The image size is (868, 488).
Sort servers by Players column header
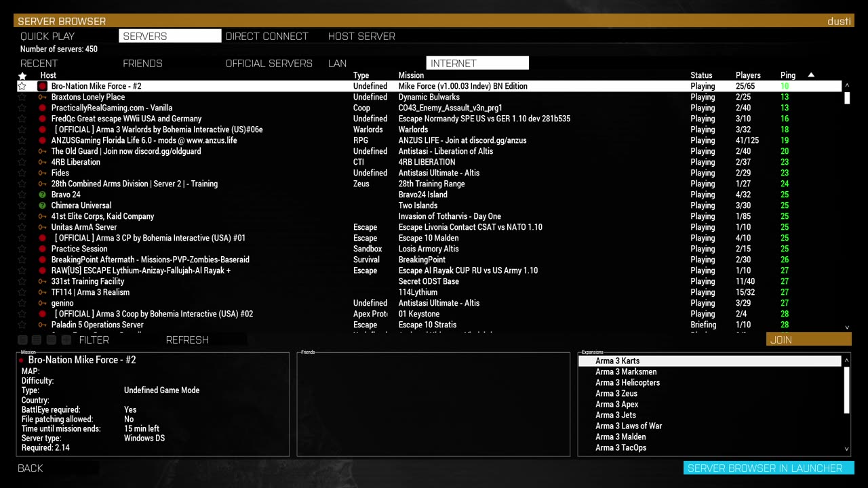click(x=748, y=75)
